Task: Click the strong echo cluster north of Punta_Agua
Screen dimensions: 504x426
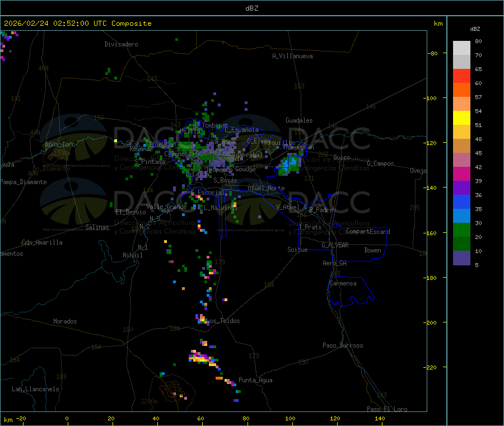Action: pyautogui.click(x=203, y=358)
